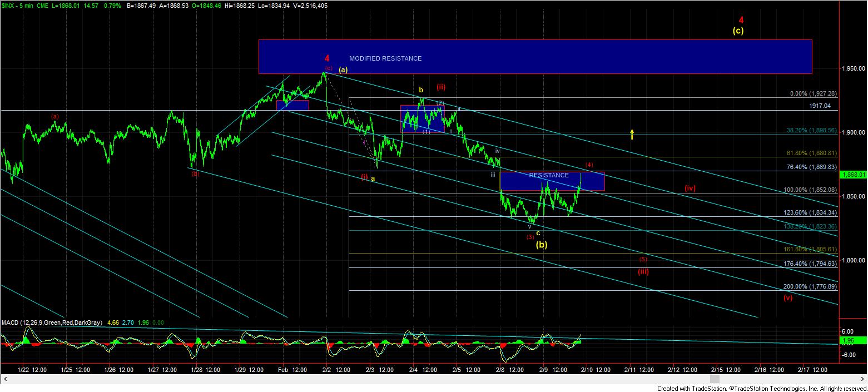This screenshot has height=392, width=868.
Task: Click the 2/12 12:00 date axis label
Action: tap(683, 369)
